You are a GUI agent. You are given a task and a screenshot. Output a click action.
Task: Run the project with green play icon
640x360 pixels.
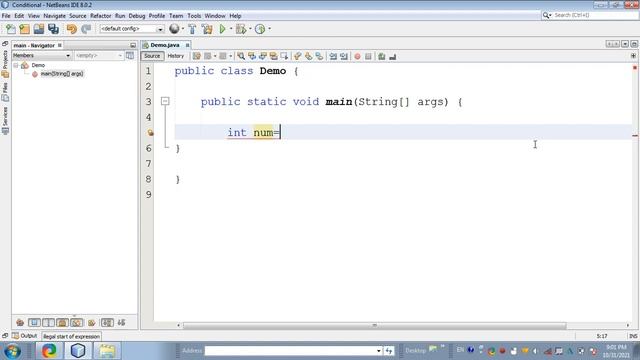pos(222,29)
